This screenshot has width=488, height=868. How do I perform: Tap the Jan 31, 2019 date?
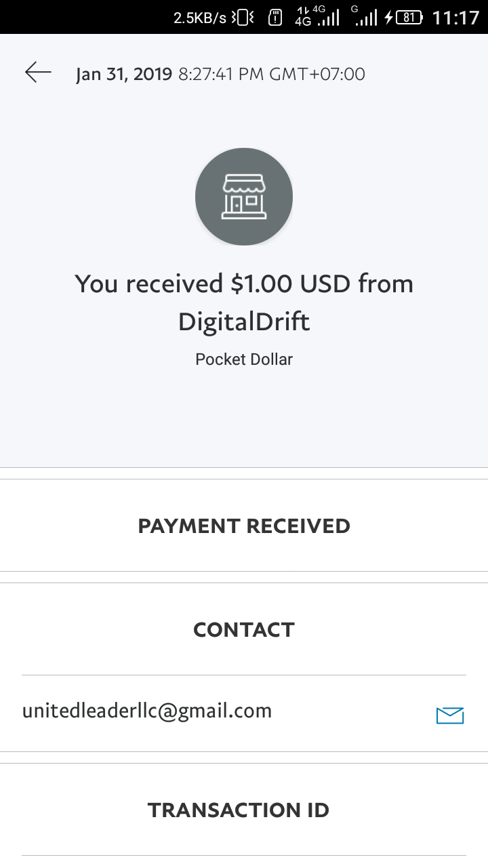click(124, 74)
